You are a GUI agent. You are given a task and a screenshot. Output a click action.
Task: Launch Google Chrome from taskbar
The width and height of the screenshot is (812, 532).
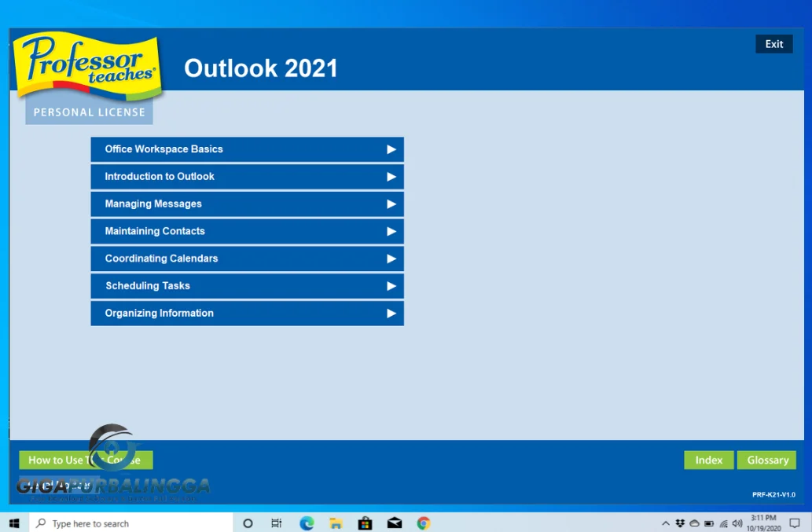(x=424, y=523)
